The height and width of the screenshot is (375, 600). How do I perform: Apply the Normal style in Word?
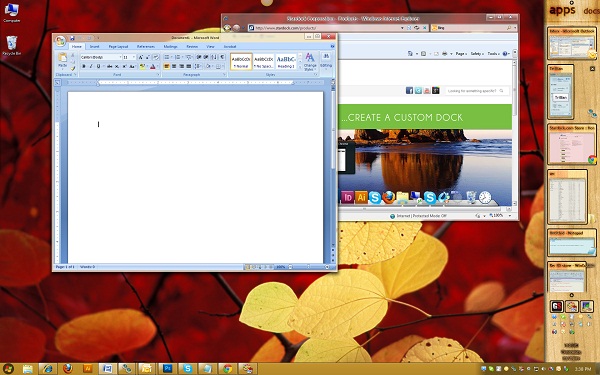[x=241, y=62]
